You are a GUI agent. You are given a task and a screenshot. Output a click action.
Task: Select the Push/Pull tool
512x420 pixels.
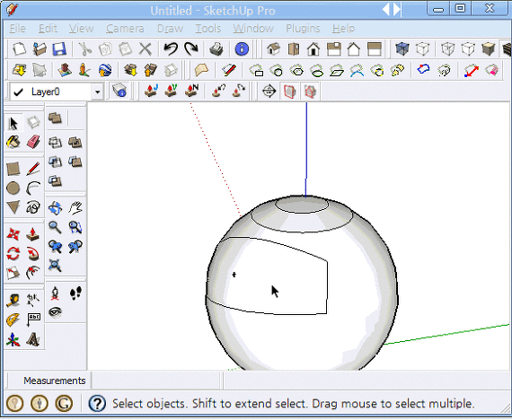[33, 234]
